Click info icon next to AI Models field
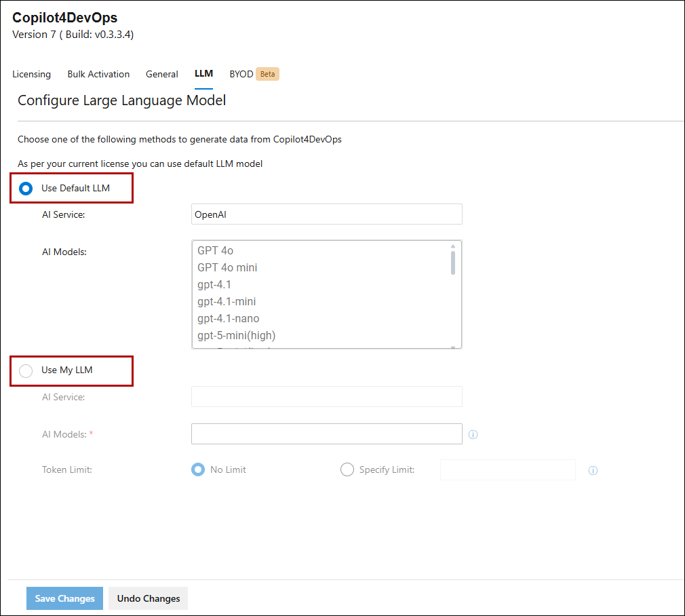The image size is (685, 616). [473, 435]
